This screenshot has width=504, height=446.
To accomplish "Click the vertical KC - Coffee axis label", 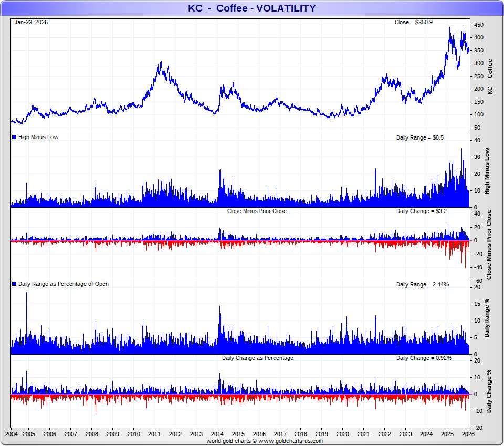I will tap(490, 77).
